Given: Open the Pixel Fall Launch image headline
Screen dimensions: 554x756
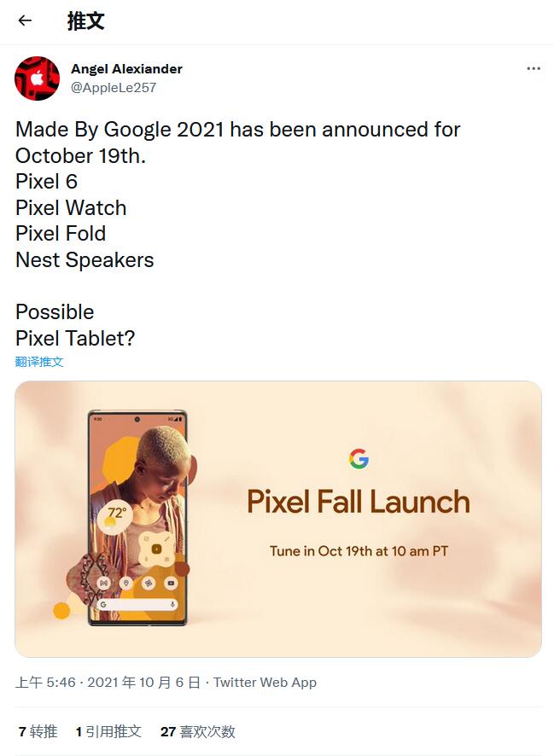Looking at the screenshot, I should click(359, 502).
